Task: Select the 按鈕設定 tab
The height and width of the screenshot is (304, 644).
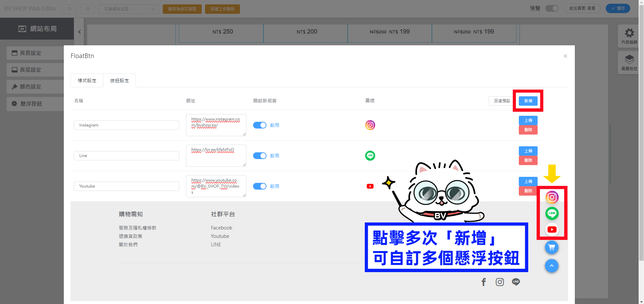Action: (x=119, y=81)
